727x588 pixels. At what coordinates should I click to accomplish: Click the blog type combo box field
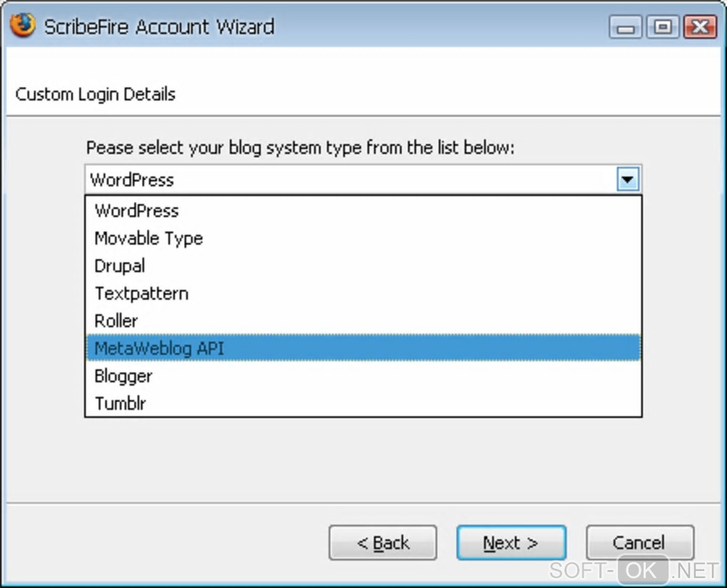click(x=351, y=180)
